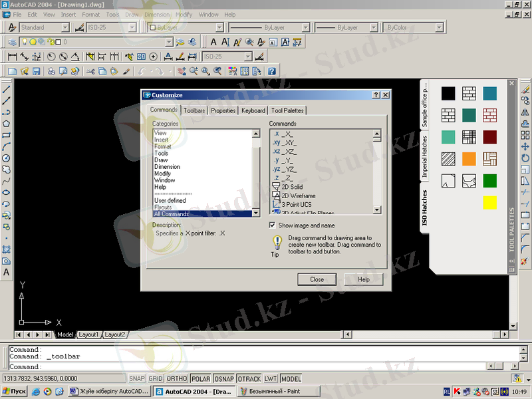Toggle OSNAP in the status bar
This screenshot has width=532, height=399.
coord(223,378)
